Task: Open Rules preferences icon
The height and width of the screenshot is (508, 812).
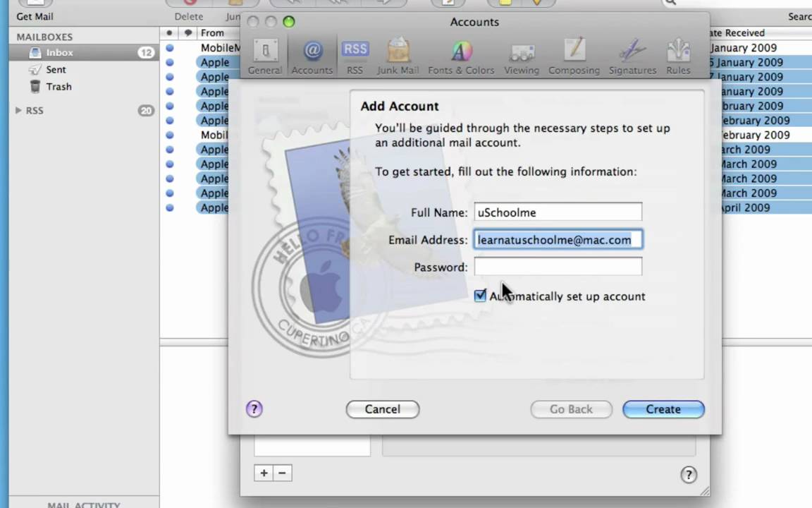Action: [678, 57]
